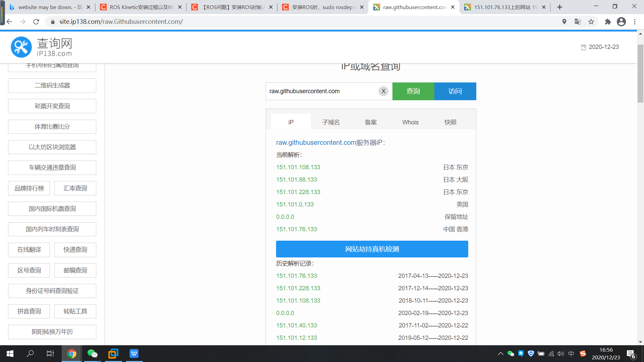The height and width of the screenshot is (362, 644).
Task: Switch to the 备案 tab
Action: pos(371,122)
